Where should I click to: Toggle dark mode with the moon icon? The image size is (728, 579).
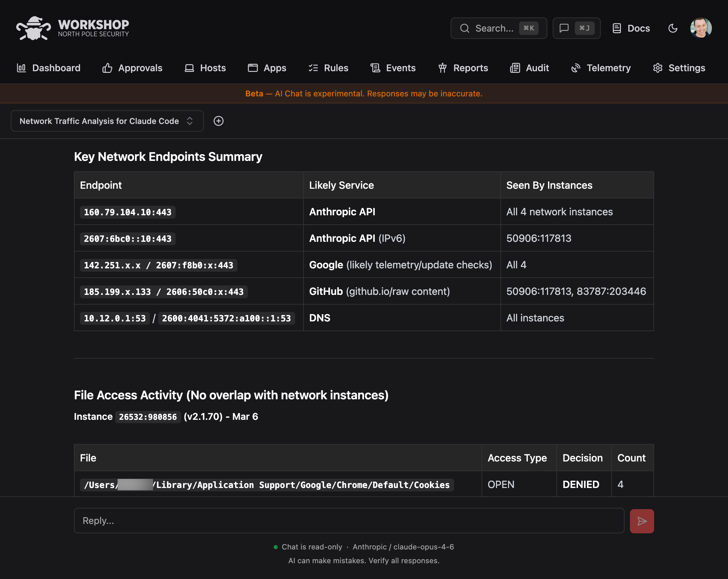coord(672,28)
